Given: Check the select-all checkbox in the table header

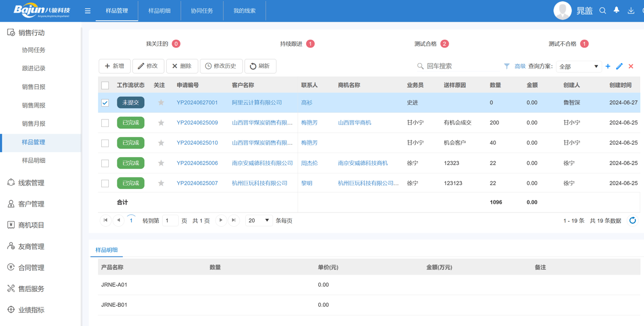Looking at the screenshot, I should [x=105, y=85].
